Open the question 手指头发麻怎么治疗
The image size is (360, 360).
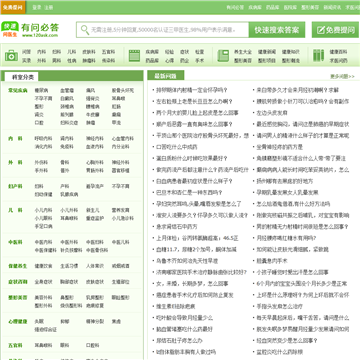click(x=279, y=306)
